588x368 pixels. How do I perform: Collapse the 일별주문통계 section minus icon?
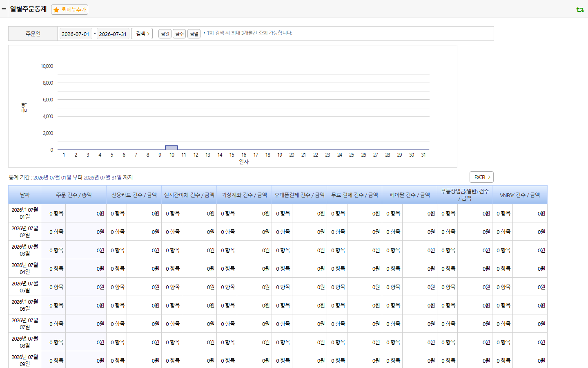[x=4, y=9]
